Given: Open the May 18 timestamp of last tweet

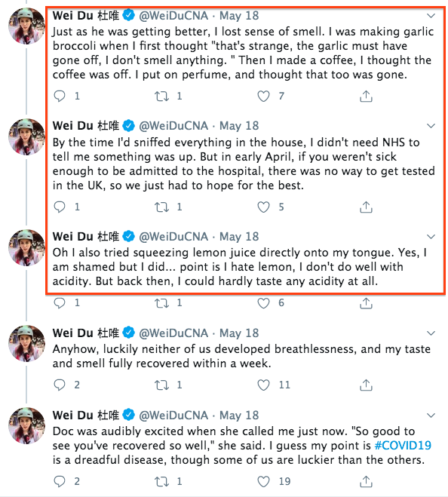Looking at the screenshot, I should pyautogui.click(x=239, y=416).
